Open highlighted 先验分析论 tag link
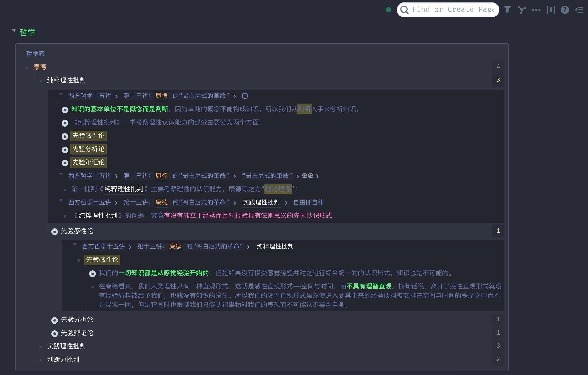The image size is (588, 375). (88, 149)
